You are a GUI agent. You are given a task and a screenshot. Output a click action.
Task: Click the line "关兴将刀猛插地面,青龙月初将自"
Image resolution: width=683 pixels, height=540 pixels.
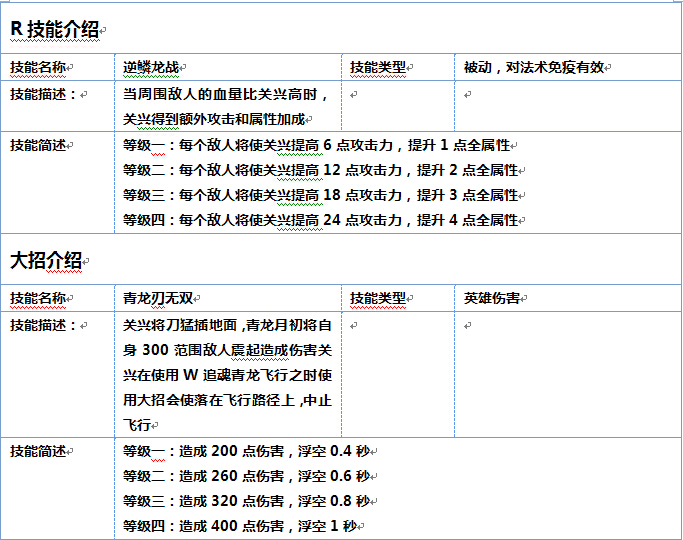click(x=227, y=325)
